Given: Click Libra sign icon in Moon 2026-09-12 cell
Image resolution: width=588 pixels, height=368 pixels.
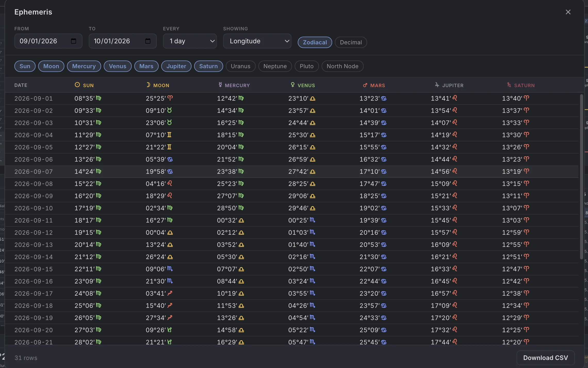Looking at the screenshot, I should pyautogui.click(x=170, y=232).
